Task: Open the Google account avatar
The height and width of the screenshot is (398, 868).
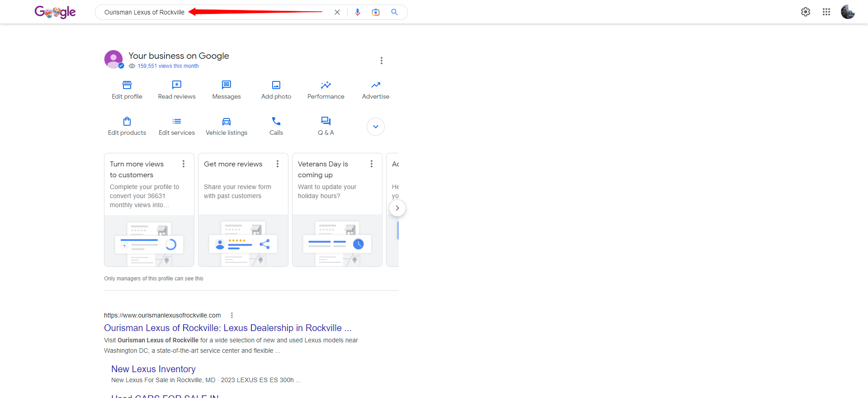Action: pos(848,12)
